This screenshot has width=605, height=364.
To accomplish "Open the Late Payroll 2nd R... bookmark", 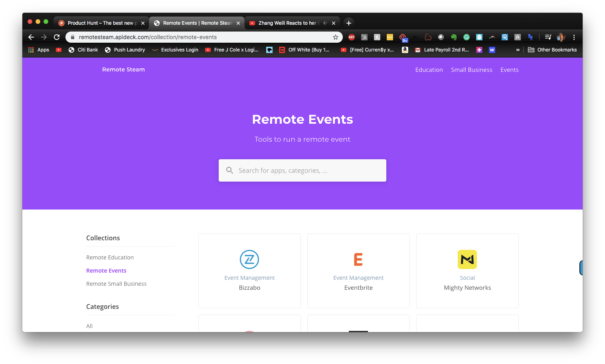I will (442, 50).
